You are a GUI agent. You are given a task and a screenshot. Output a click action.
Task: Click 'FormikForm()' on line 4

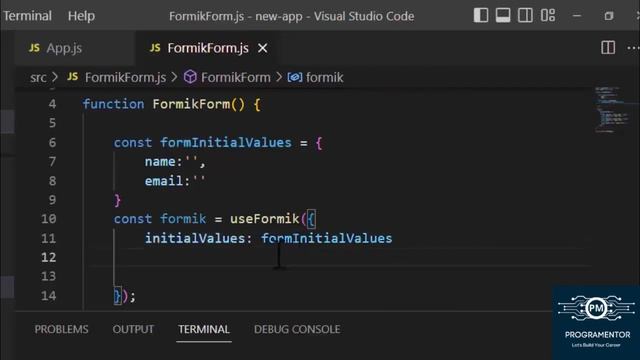[x=199, y=104]
